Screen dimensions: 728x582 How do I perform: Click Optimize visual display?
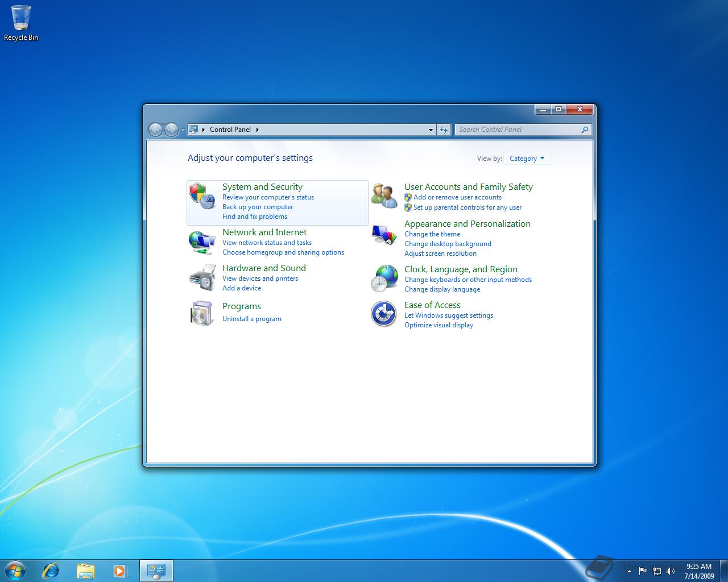[439, 325]
